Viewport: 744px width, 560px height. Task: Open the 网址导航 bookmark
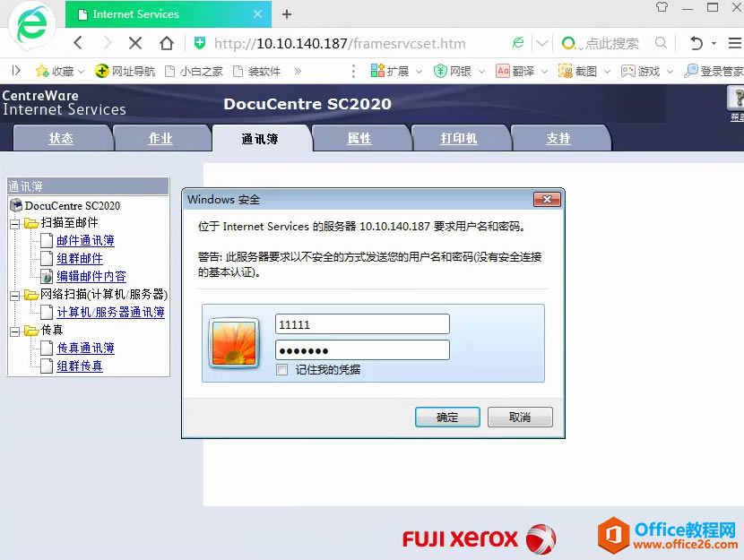click(125, 71)
